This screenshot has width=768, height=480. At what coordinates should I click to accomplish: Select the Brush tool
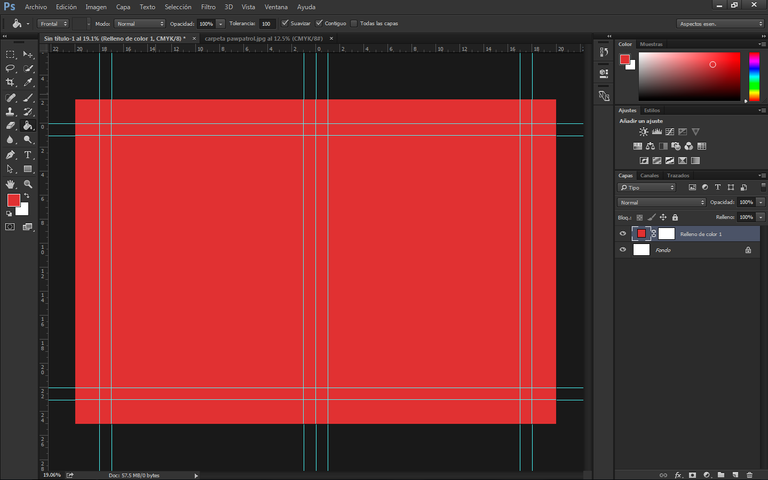click(x=28, y=98)
